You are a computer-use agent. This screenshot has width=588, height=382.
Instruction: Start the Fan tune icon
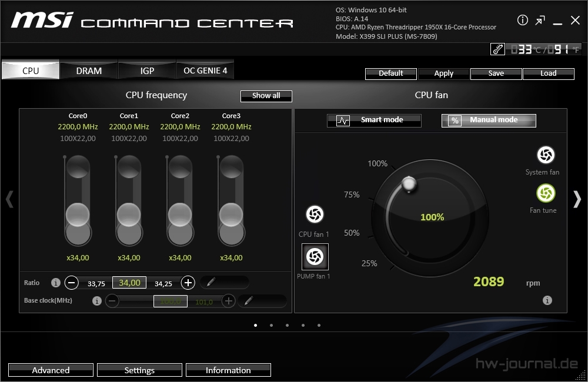point(546,193)
